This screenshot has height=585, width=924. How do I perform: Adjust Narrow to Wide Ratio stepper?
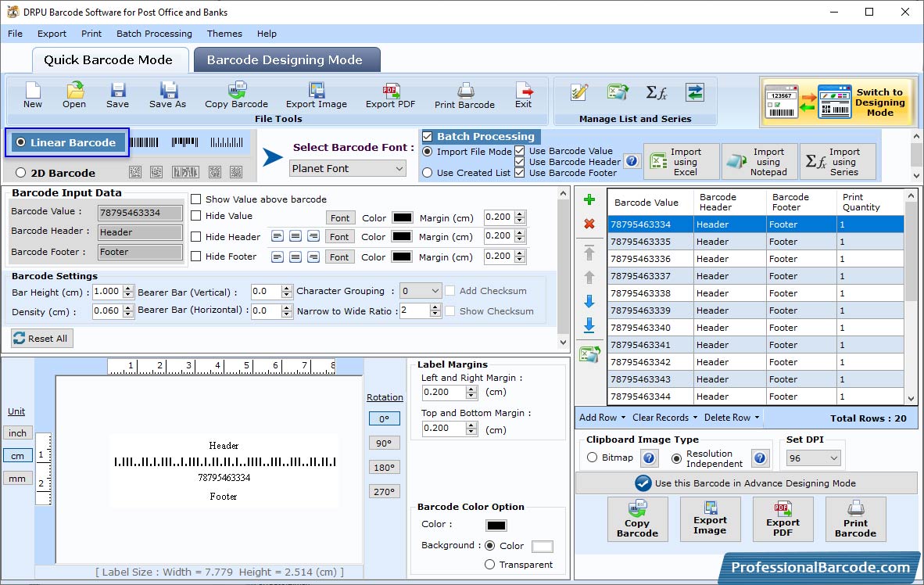pos(435,310)
